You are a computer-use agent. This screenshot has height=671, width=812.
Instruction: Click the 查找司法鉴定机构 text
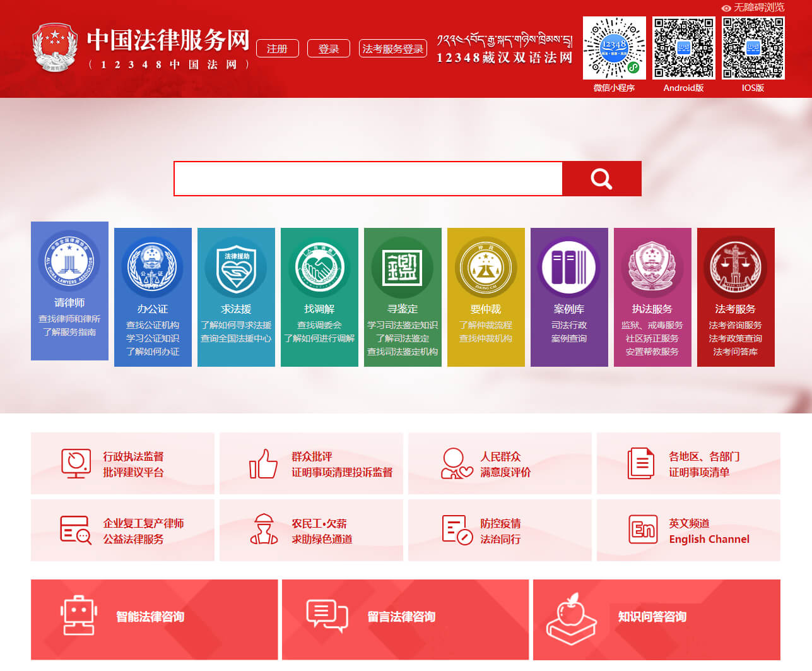tap(403, 352)
